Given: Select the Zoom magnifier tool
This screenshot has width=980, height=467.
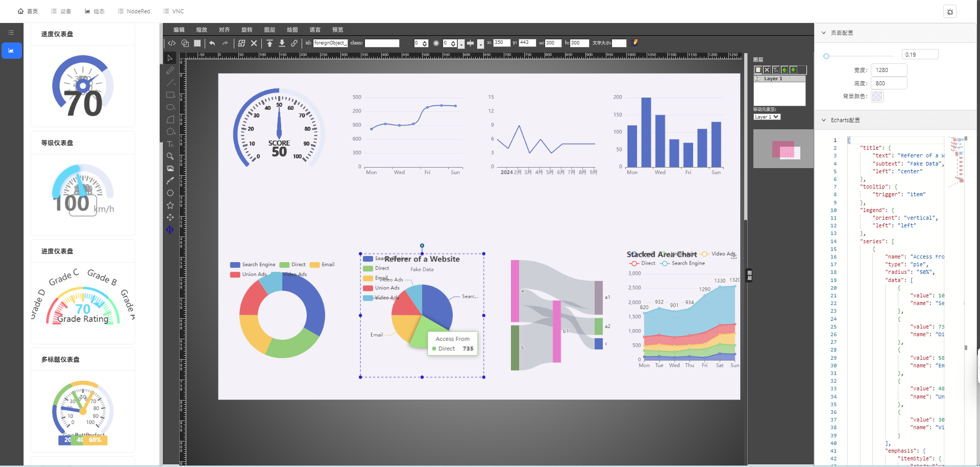Looking at the screenshot, I should coord(170,156).
